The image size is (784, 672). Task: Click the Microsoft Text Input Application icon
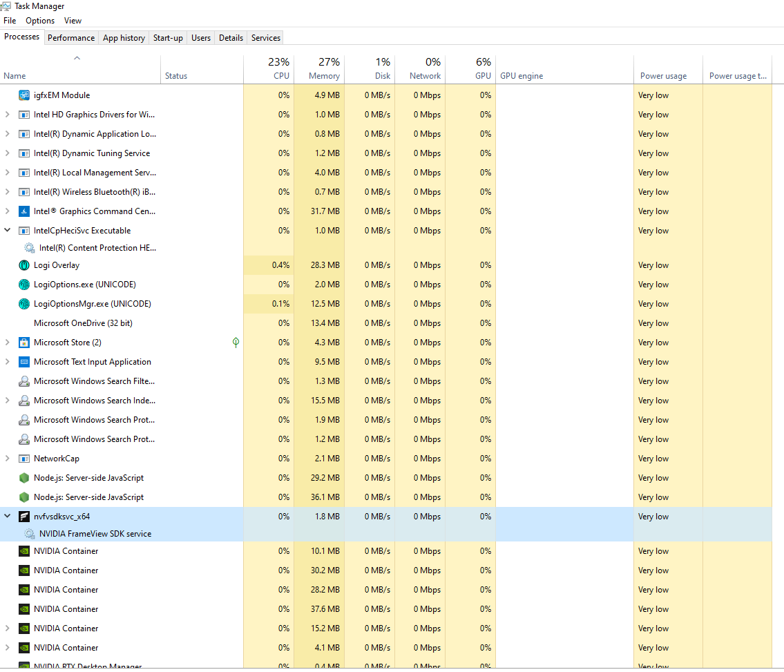click(24, 362)
